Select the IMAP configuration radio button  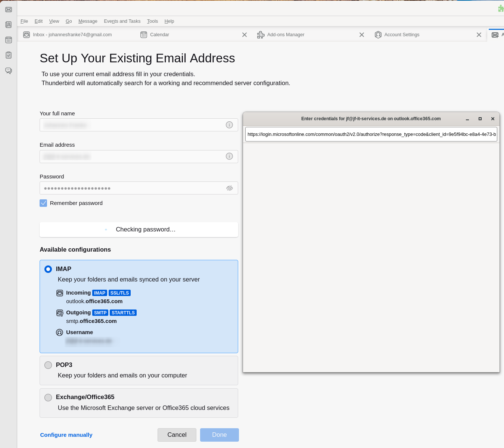click(48, 269)
